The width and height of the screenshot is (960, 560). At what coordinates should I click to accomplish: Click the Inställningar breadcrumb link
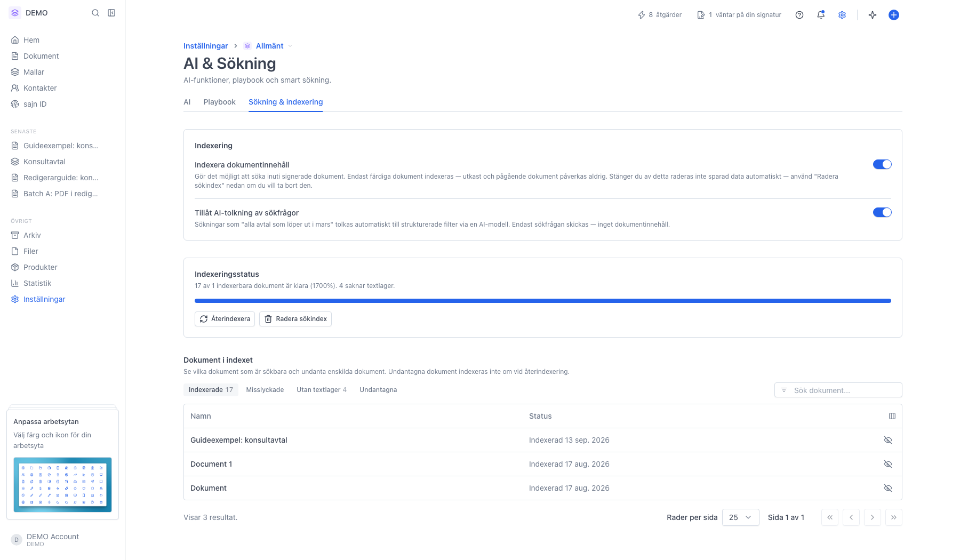206,46
